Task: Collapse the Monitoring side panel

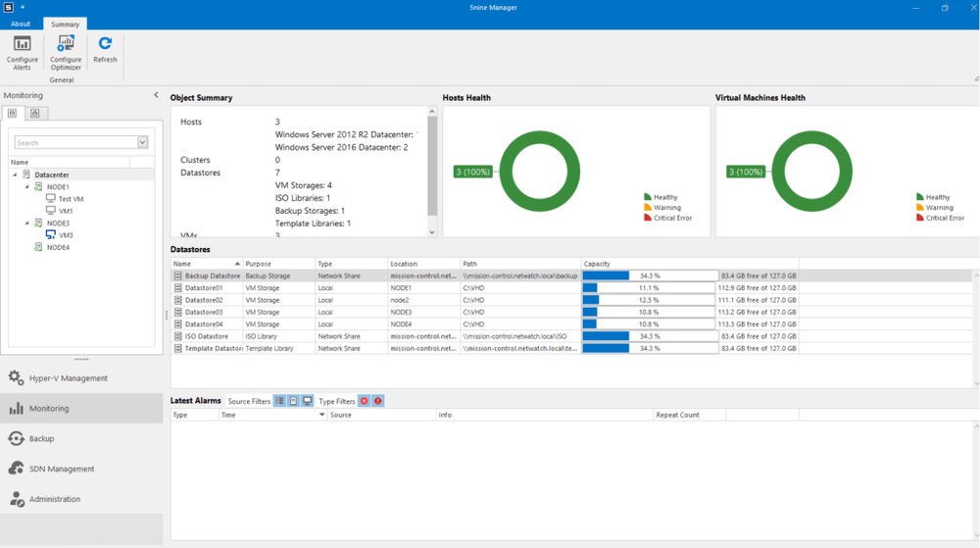Action: [x=156, y=95]
